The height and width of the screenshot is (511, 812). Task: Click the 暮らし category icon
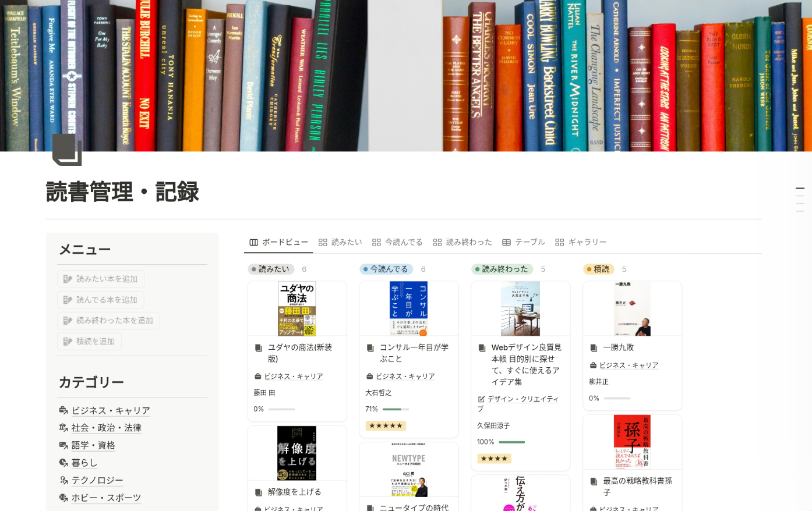click(x=63, y=463)
